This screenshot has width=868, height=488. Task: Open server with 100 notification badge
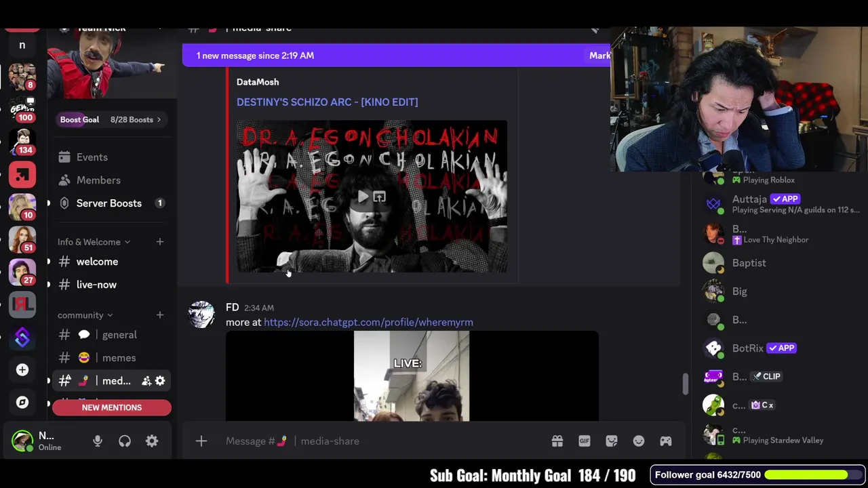point(22,110)
